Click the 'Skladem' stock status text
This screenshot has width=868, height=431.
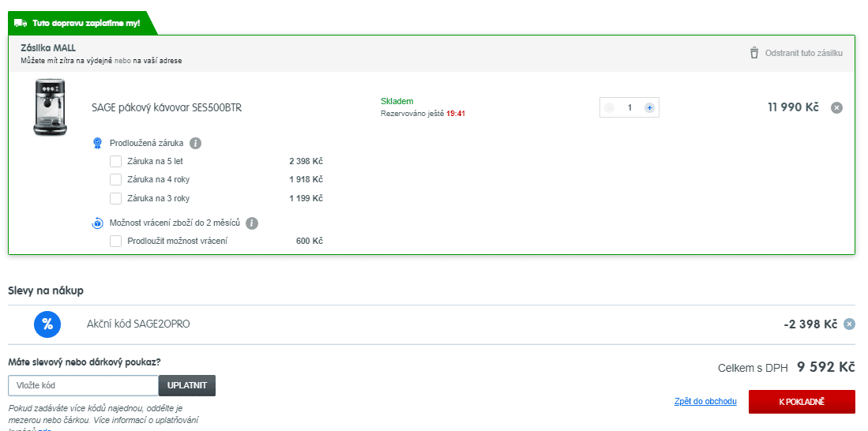click(397, 101)
